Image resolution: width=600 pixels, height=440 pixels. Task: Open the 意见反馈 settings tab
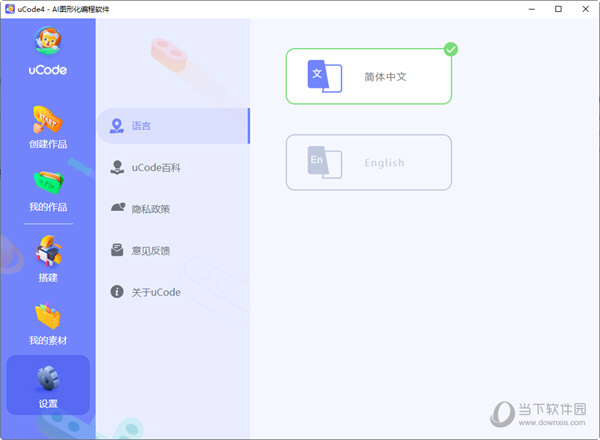[173, 251]
